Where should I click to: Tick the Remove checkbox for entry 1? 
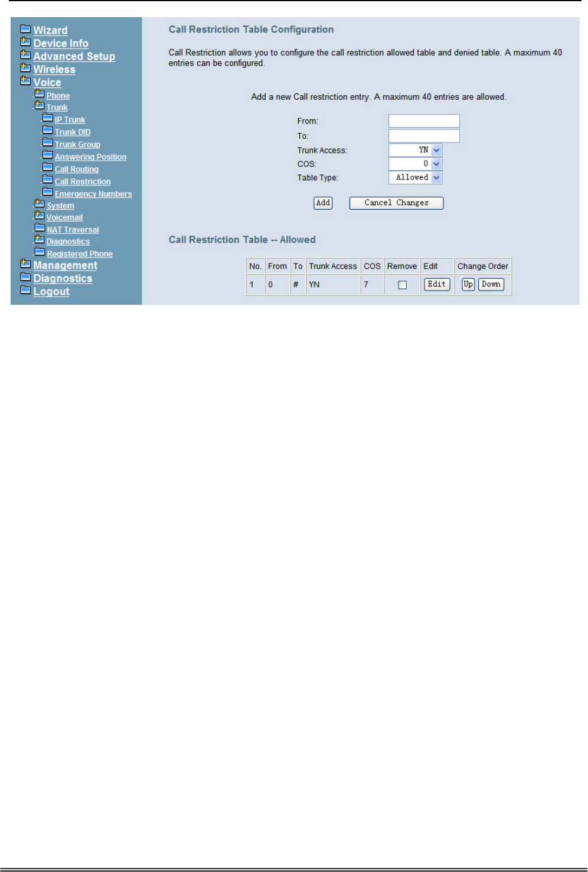[x=403, y=285]
